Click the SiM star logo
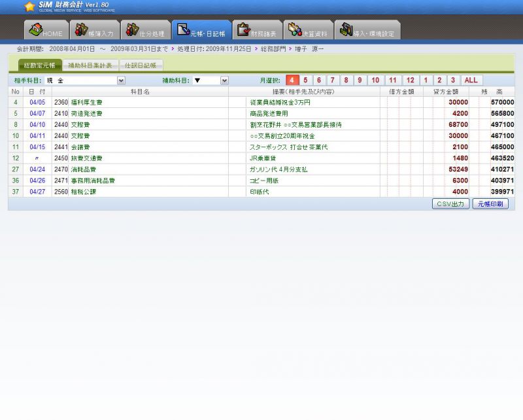The height and width of the screenshot is (420, 523). pos(29,7)
